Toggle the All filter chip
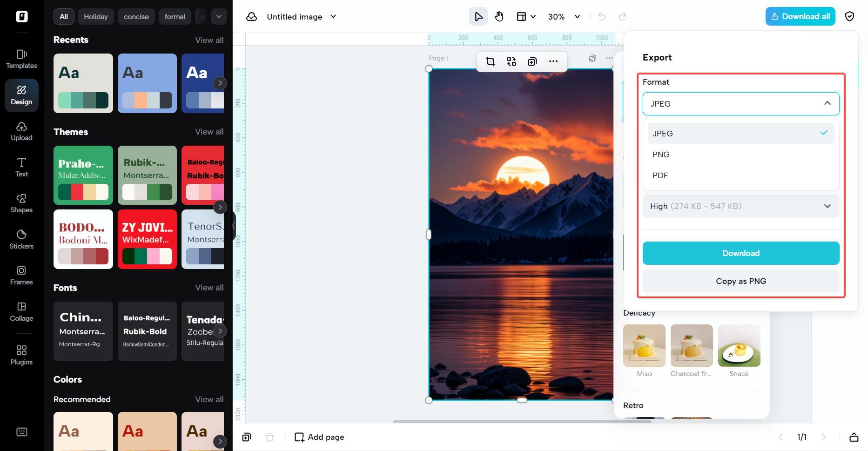Screen dimensions: 868x451 pos(63,16)
